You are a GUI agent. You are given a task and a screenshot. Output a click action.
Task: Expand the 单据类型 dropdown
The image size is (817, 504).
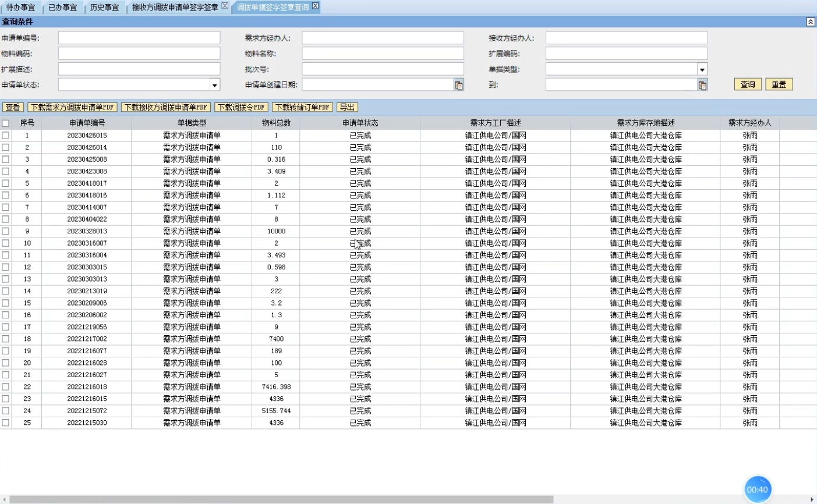(702, 69)
